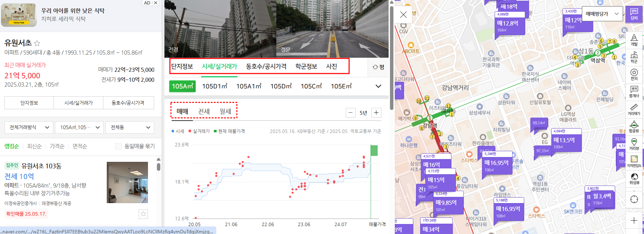Open the 전체거래방식 dropdown
The height and width of the screenshot is (234, 644).
pyautogui.click(x=29, y=127)
